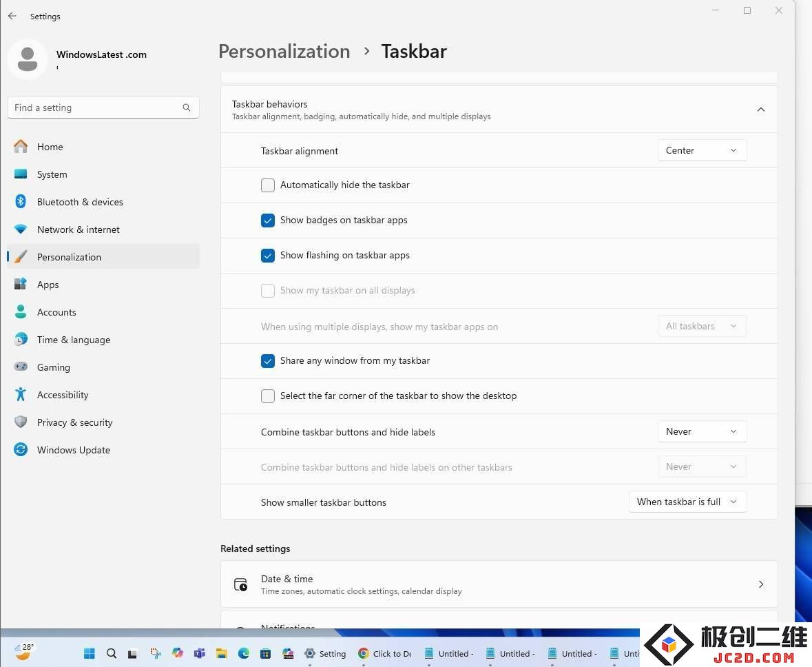Screen dimensions: 812x667
Task: Uncheck Show flashing on taskbar apps
Action: pos(268,256)
